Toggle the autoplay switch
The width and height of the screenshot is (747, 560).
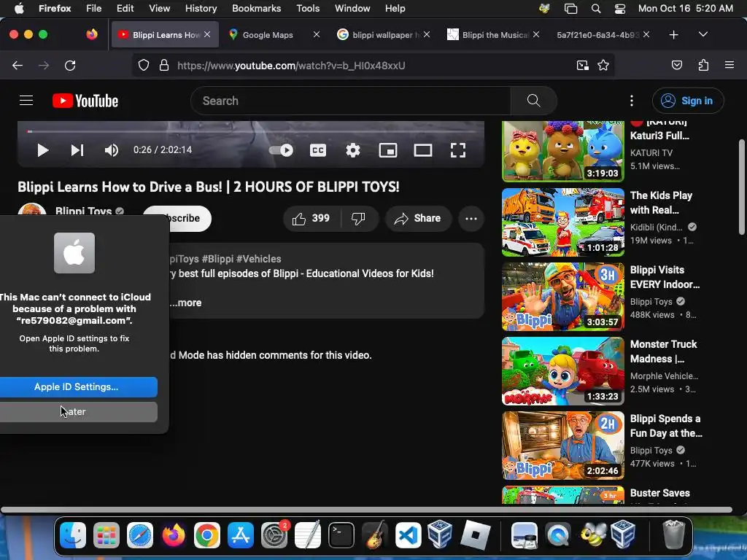coord(281,150)
